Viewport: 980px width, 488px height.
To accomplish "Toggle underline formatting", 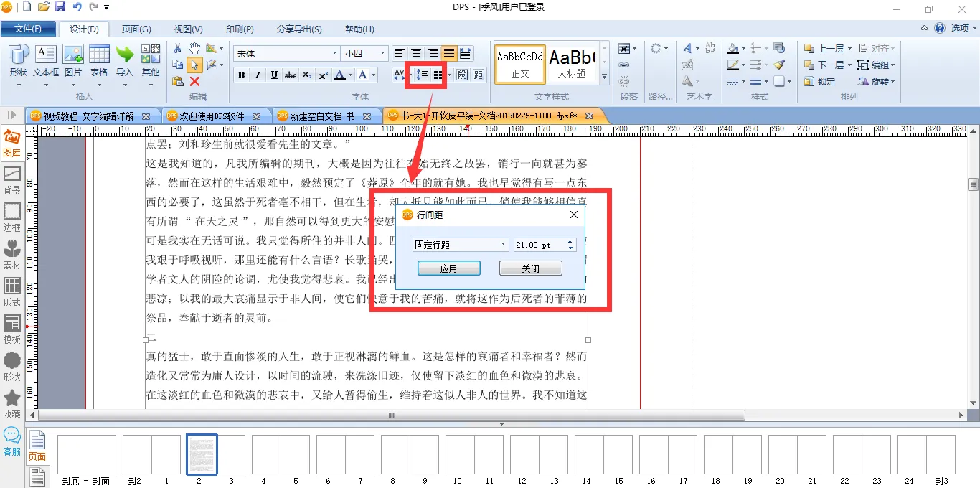I will 274,75.
